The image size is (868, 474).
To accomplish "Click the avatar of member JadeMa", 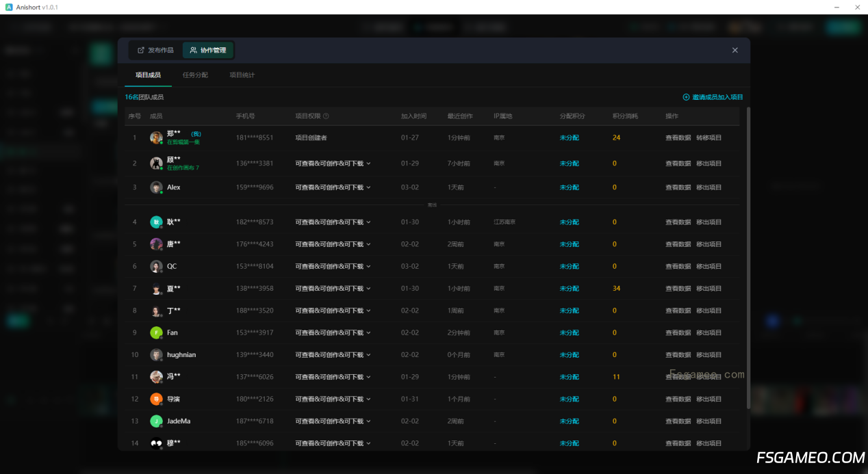I will point(156,421).
